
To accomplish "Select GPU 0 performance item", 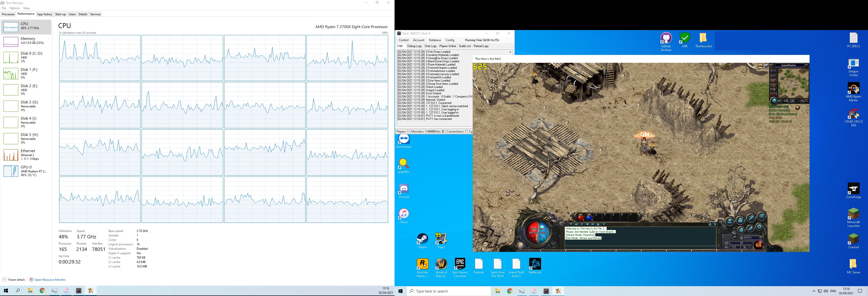I will pos(26,171).
